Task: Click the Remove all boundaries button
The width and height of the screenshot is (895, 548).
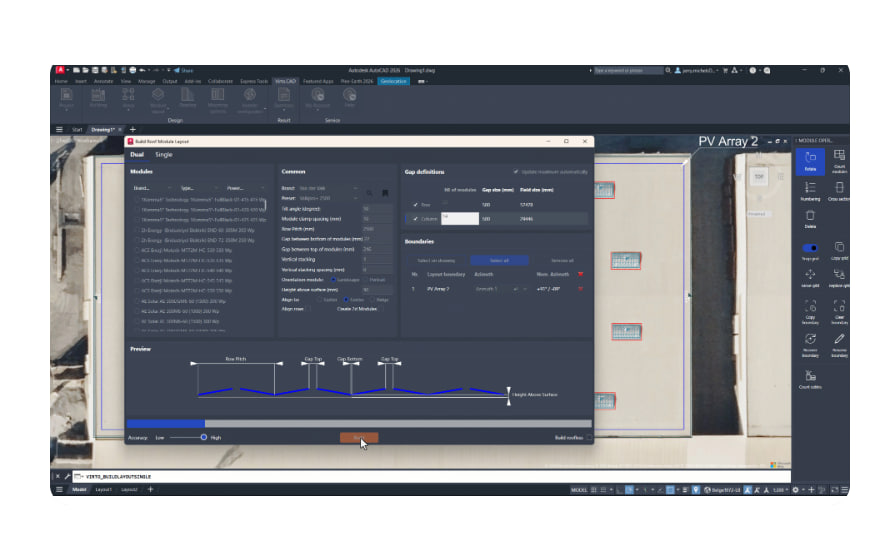Action: point(562,260)
